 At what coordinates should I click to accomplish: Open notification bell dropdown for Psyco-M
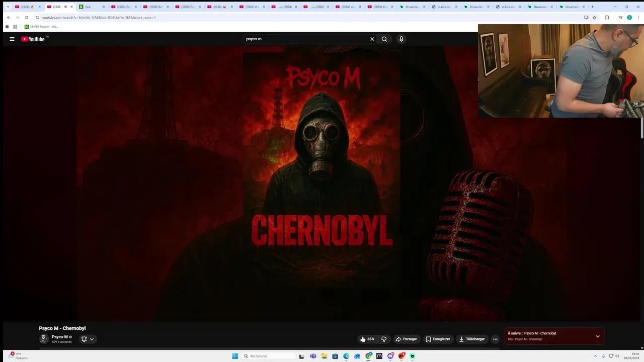pyautogui.click(x=88, y=339)
